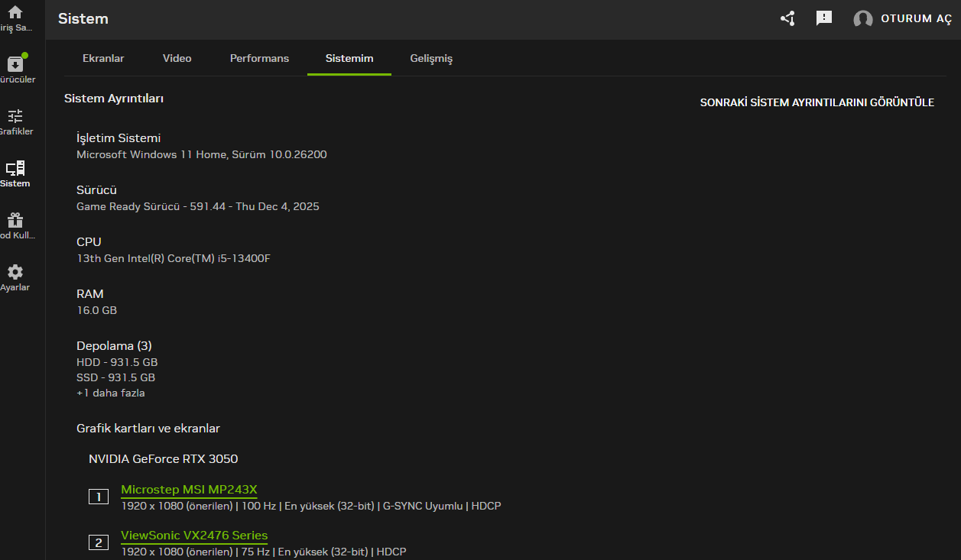Open the ViewSonic VX2476 Series link
Image resolution: width=961 pixels, height=560 pixels.
click(x=194, y=535)
